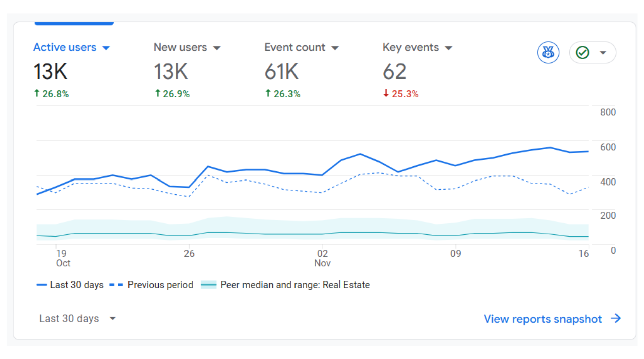Click the teal Peer median legend swatch
This screenshot has width=644, height=359.
(x=208, y=285)
